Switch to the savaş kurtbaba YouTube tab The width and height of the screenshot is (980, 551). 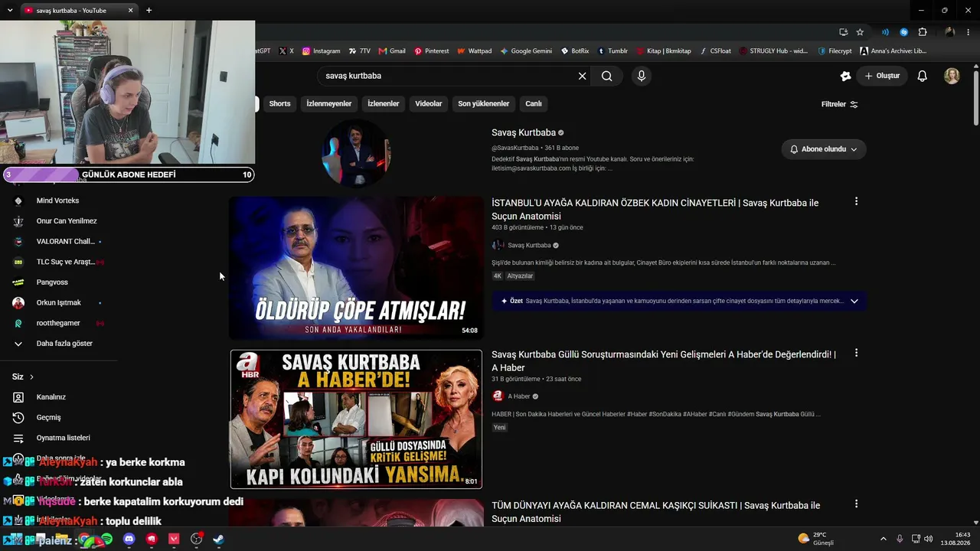coord(80,11)
